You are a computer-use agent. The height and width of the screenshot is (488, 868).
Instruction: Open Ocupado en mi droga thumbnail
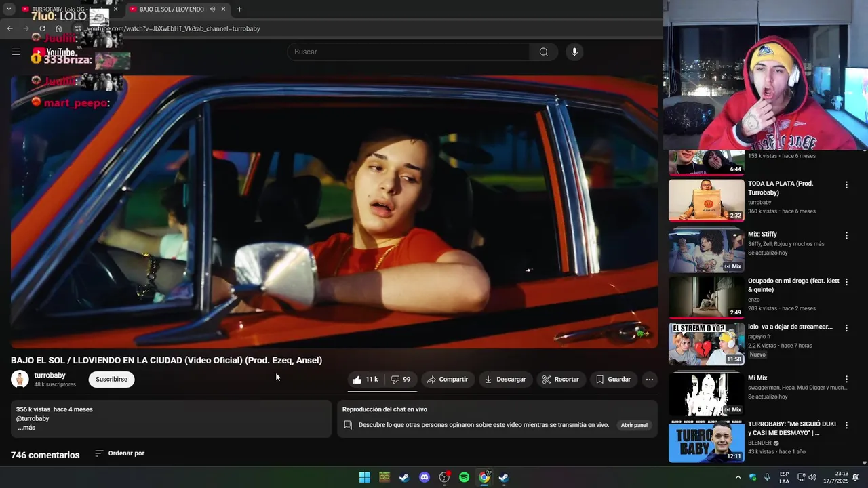(706, 297)
